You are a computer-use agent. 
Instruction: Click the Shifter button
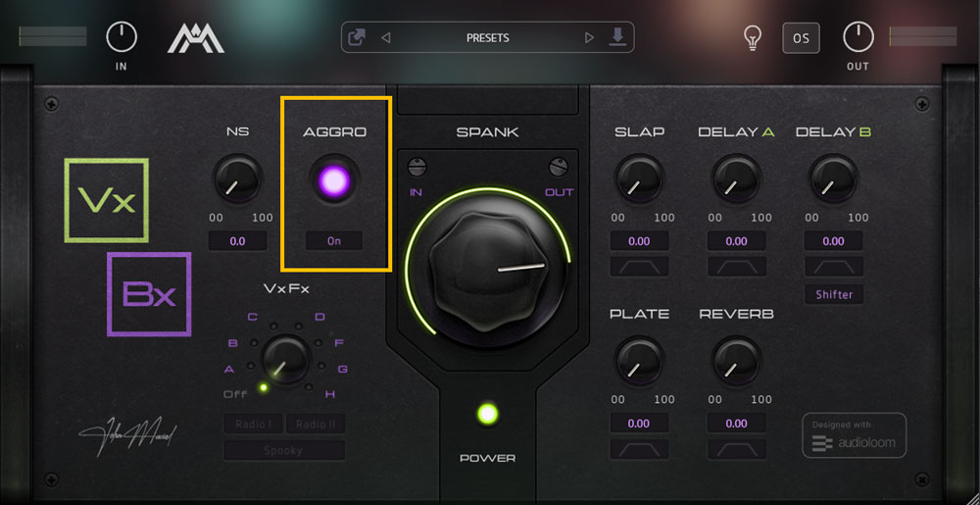coord(834,294)
